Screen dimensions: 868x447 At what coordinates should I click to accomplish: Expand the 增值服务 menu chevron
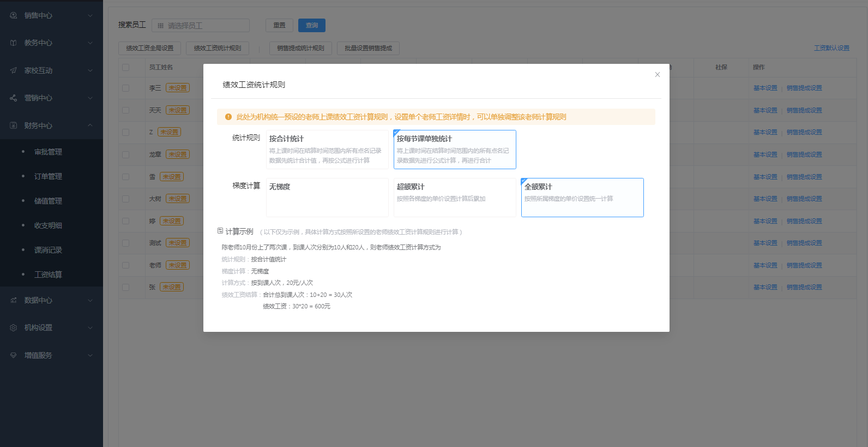coord(91,355)
